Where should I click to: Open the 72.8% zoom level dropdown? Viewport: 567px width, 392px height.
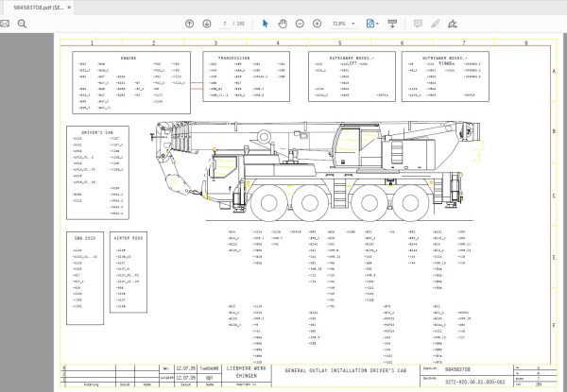(x=352, y=24)
